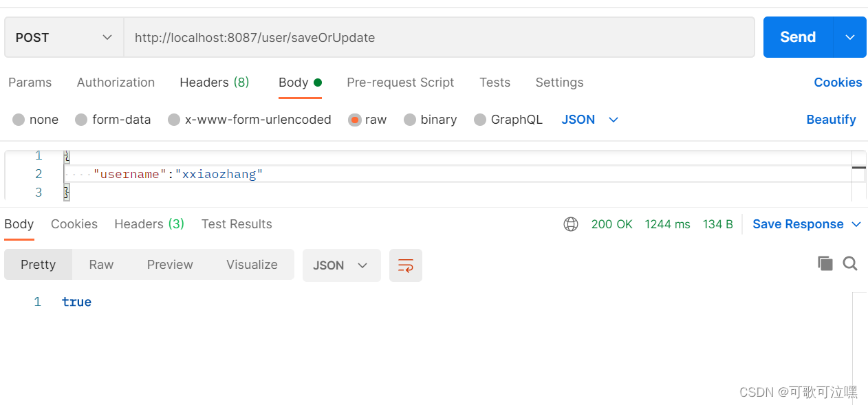Open the request body JSON type dropdown
The width and height of the screenshot is (868, 405).
(x=590, y=120)
